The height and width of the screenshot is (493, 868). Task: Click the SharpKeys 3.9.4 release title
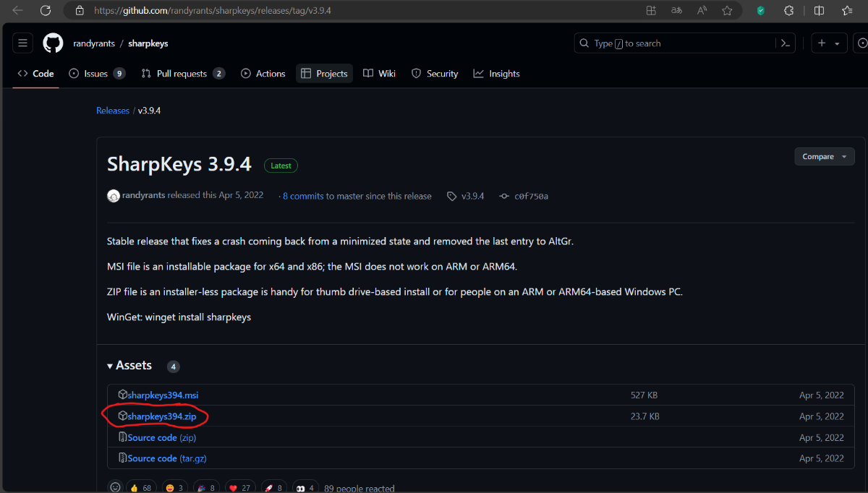179,164
